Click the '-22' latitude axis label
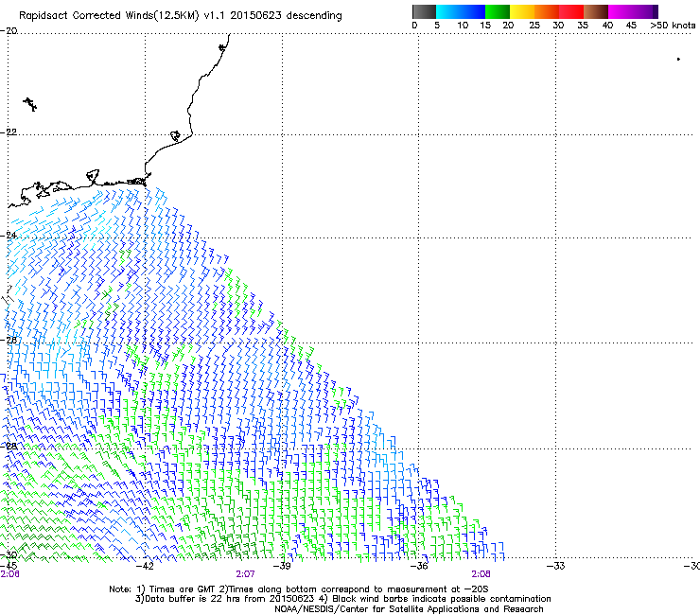Viewport: 700px width, 615px height. tap(9, 132)
